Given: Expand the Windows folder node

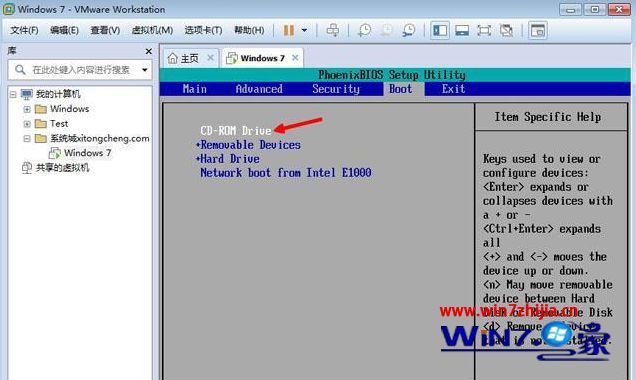Looking at the screenshot, I should pyautogui.click(x=27, y=109).
